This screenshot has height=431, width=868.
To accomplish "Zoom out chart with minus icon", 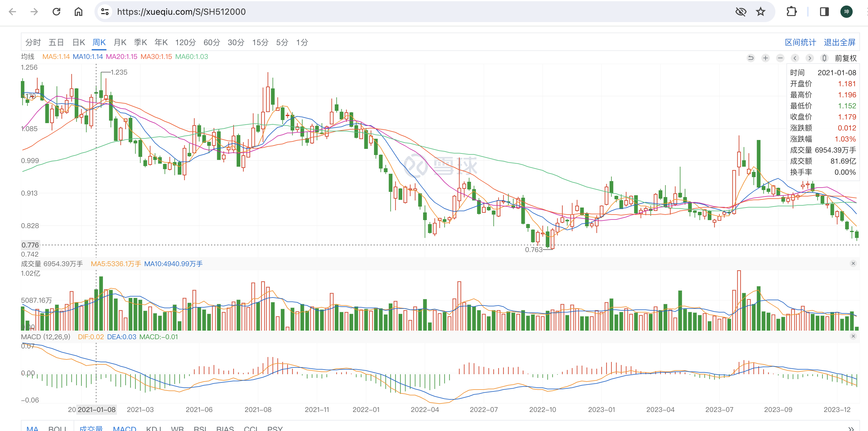I will click(x=780, y=58).
